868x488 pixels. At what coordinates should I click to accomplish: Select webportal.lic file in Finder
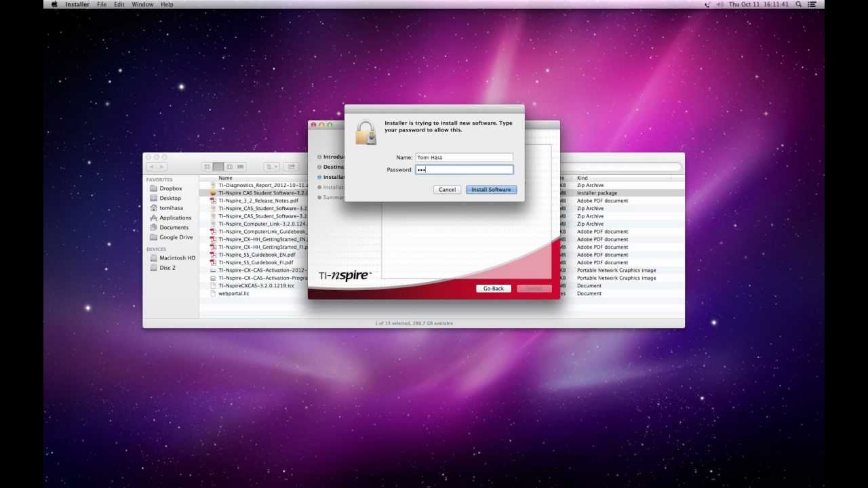(x=229, y=293)
